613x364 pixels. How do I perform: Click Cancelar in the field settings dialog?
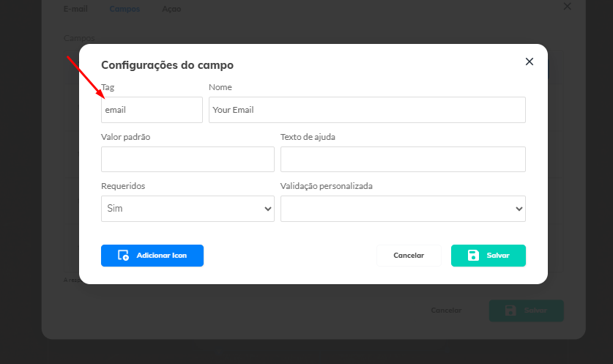click(409, 256)
